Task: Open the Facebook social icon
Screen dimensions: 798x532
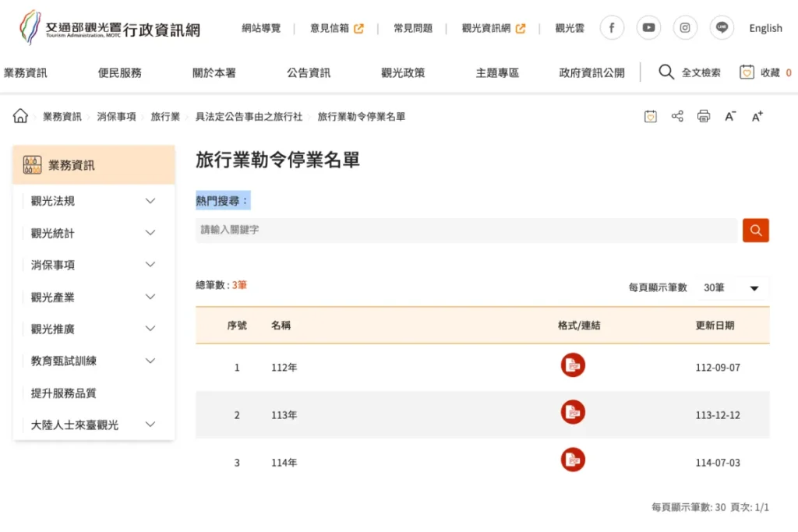Action: click(x=612, y=27)
